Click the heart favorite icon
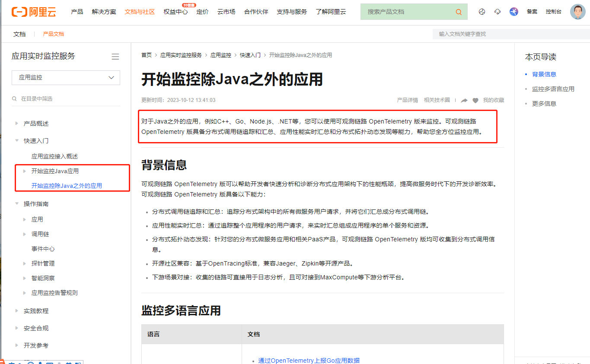Image resolution: width=590 pixels, height=364 pixels. coord(475,100)
